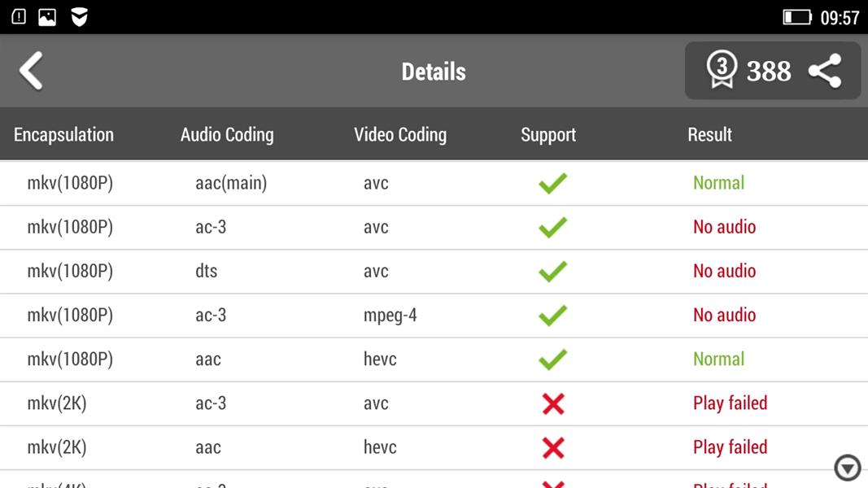Image resolution: width=868 pixels, height=488 pixels.
Task: Open the Normal result for aac(main)
Action: 719,183
